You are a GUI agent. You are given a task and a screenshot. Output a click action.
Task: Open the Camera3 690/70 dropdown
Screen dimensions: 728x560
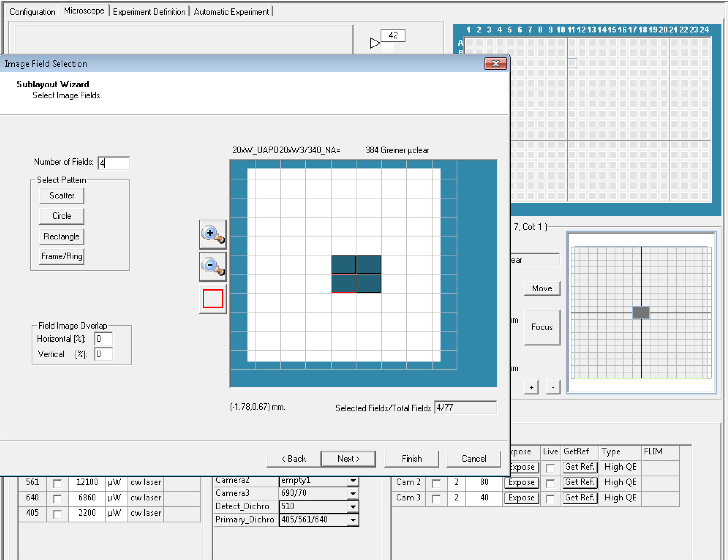[353, 494]
